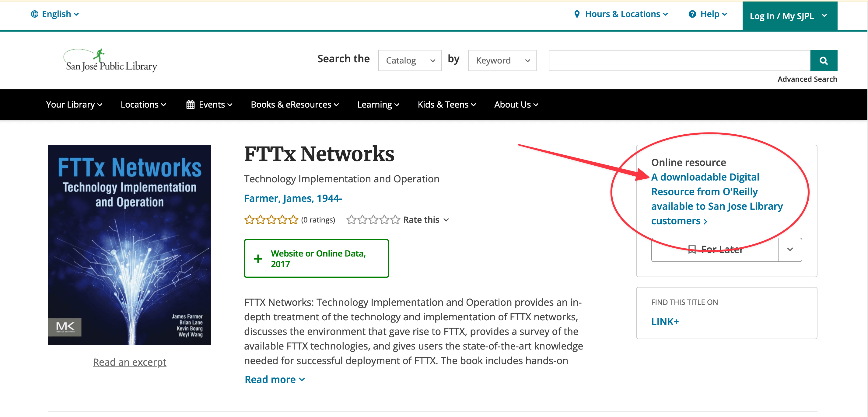868x417 pixels.
Task: Rate this title three stars
Action: pyautogui.click(x=373, y=220)
